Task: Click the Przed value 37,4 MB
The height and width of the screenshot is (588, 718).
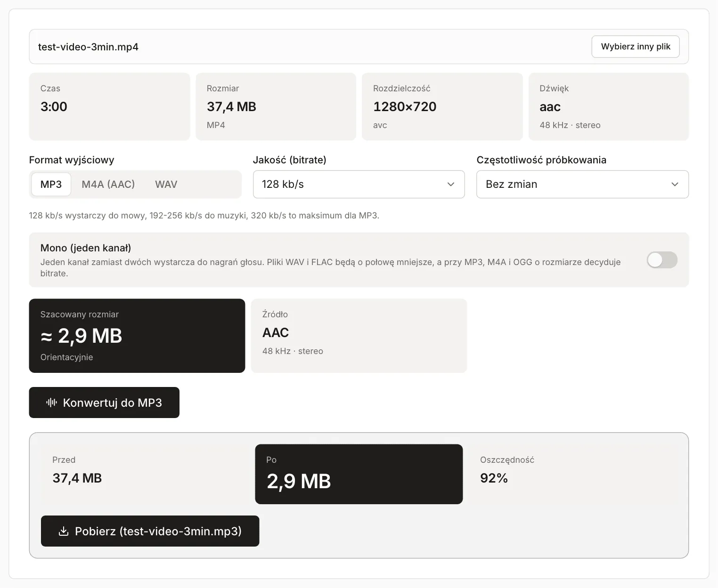Action: click(x=77, y=478)
